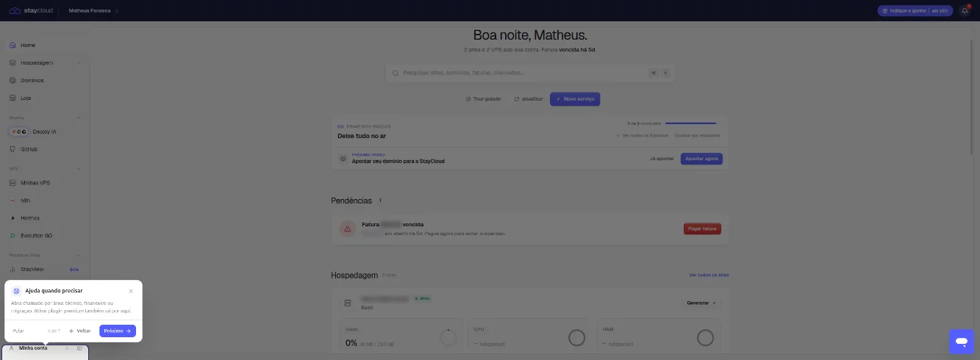Click the Pagar fatura button
This screenshot has height=360, width=980.
click(x=702, y=228)
